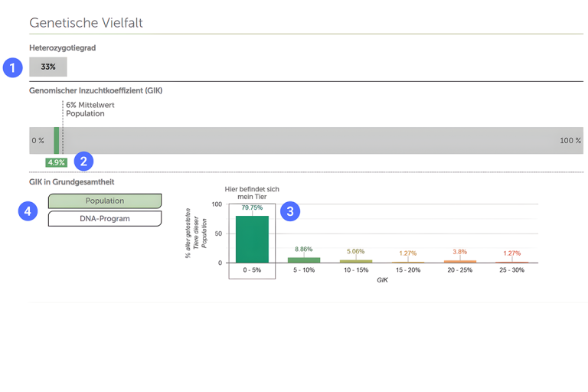Select the 20 - 25% chart bar
Screen dimensions: 588x392
coord(459,261)
